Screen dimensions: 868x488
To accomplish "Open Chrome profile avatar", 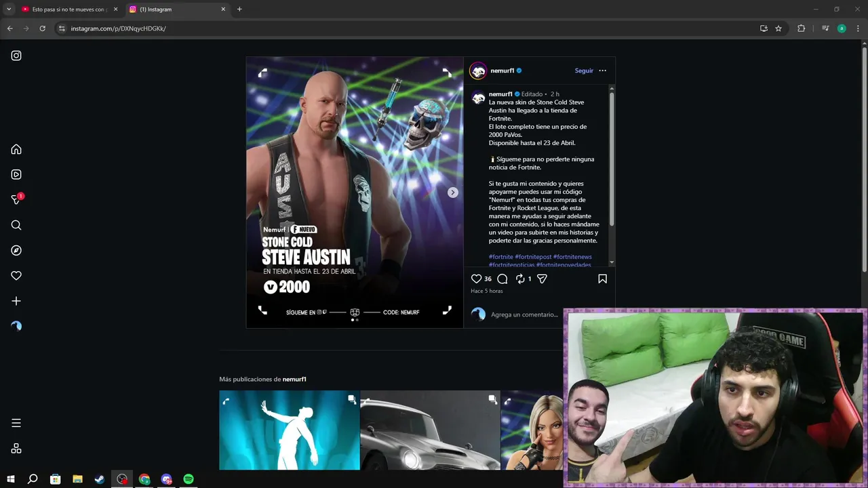I will pyautogui.click(x=842, y=28).
